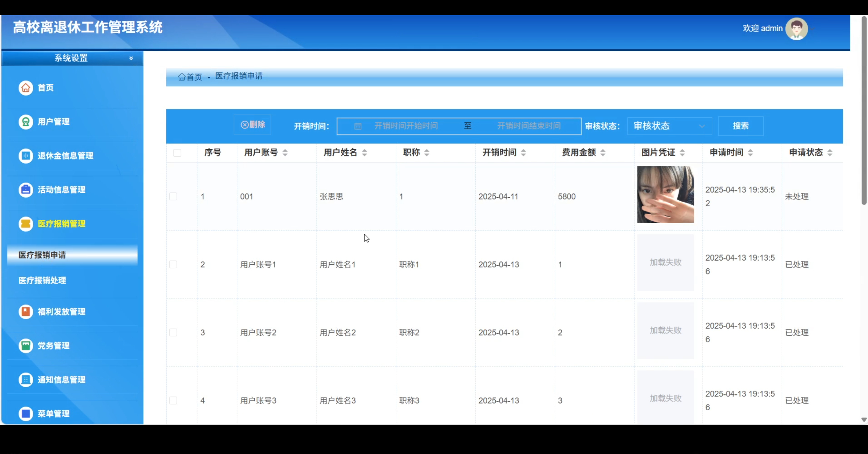Click the 删除 delete button
Viewport: 868px width, 454px height.
(x=252, y=125)
